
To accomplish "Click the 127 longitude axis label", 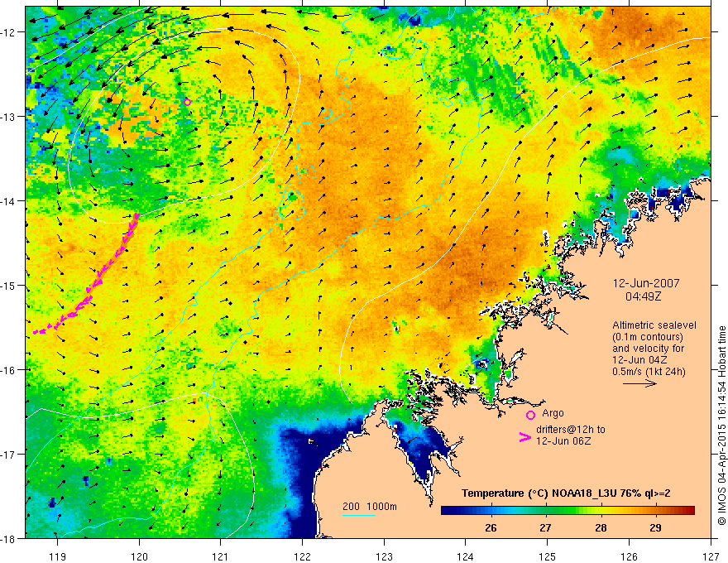I will tap(711, 557).
